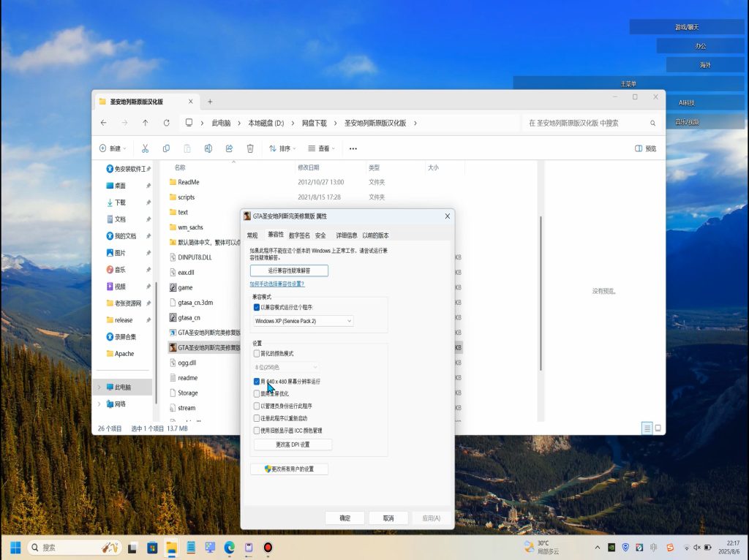
Task: Uncheck the 640 x 480 resolution checkbox
Action: tap(257, 382)
